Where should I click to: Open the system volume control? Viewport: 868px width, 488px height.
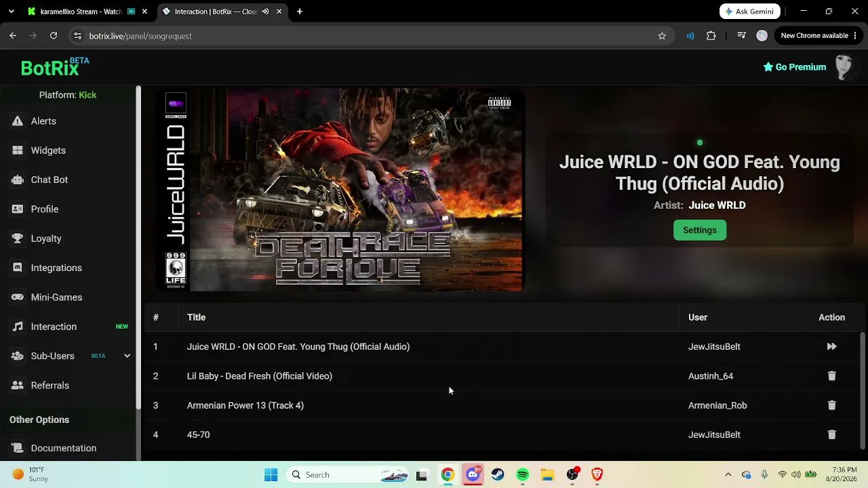(x=796, y=474)
